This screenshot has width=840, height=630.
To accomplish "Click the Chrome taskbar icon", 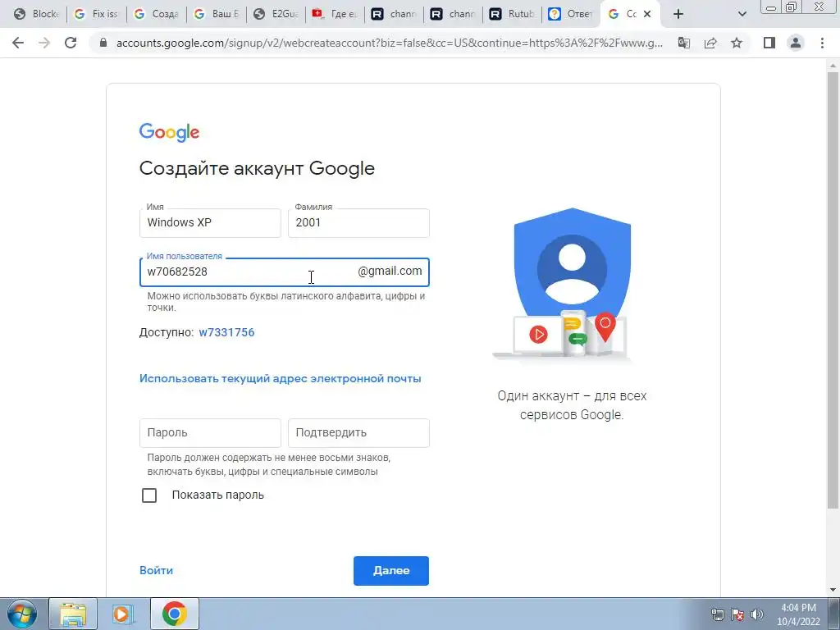I will [174, 614].
